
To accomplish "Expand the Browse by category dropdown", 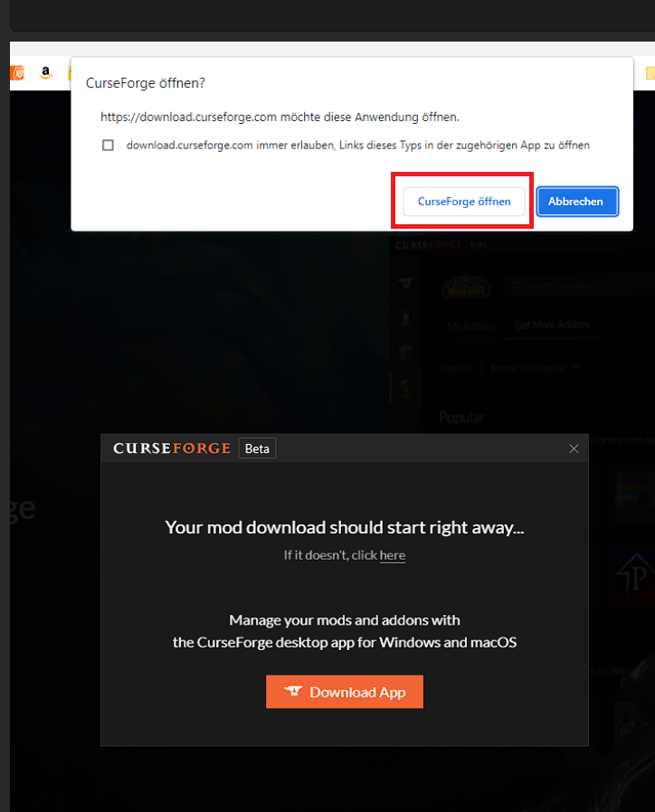I will point(535,368).
